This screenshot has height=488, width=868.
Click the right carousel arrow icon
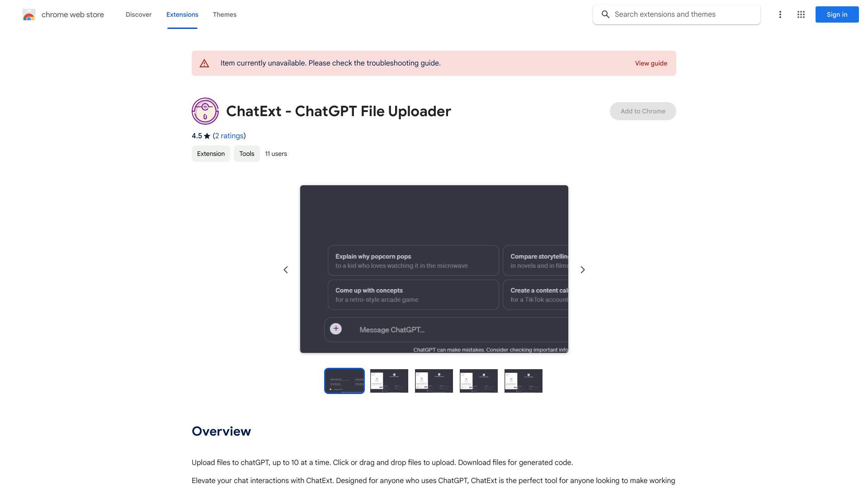[582, 269]
